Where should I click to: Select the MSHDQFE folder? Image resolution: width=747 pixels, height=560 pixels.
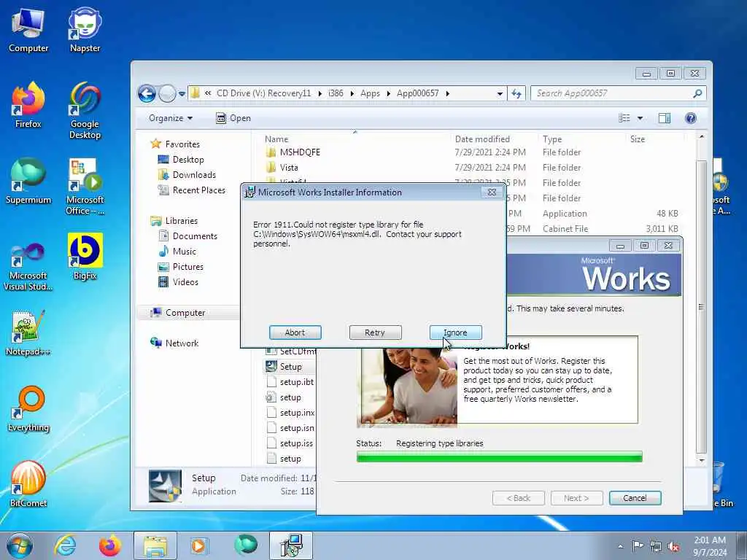[x=300, y=152]
